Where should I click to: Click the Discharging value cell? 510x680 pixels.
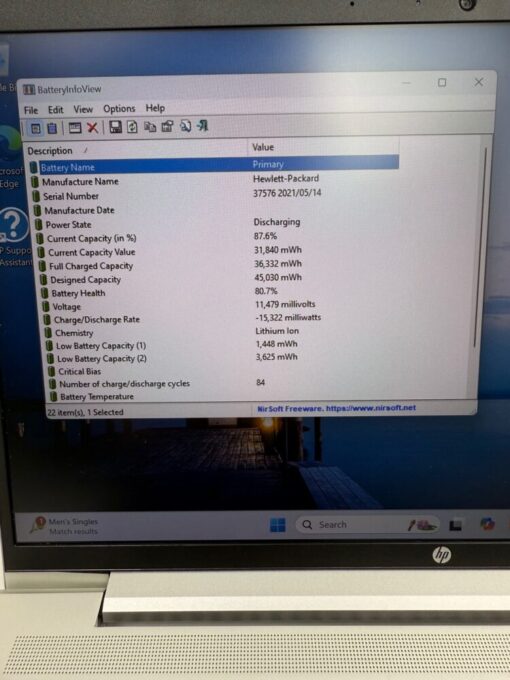(x=277, y=222)
